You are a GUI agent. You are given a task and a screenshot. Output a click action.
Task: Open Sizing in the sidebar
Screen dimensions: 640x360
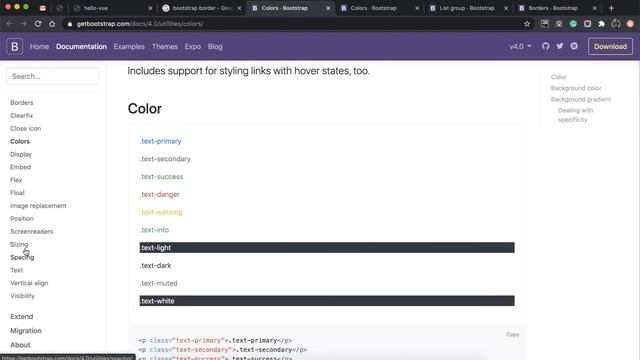(19, 244)
